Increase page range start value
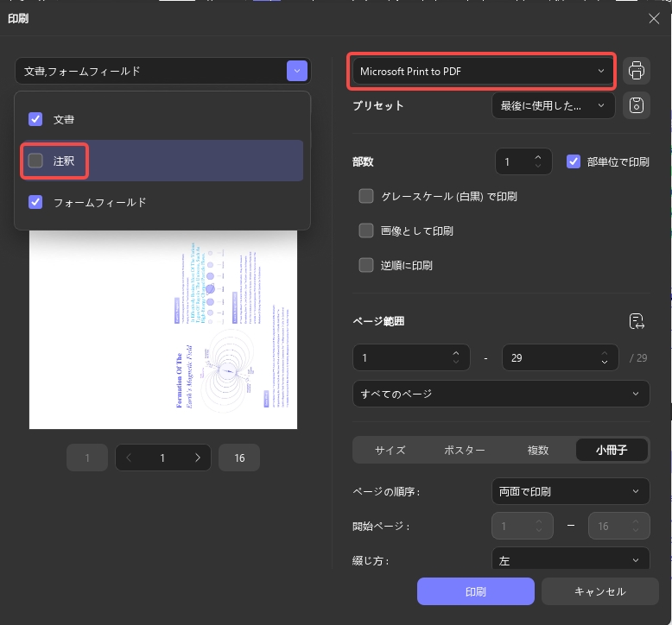The width and height of the screenshot is (672, 625). coord(455,353)
